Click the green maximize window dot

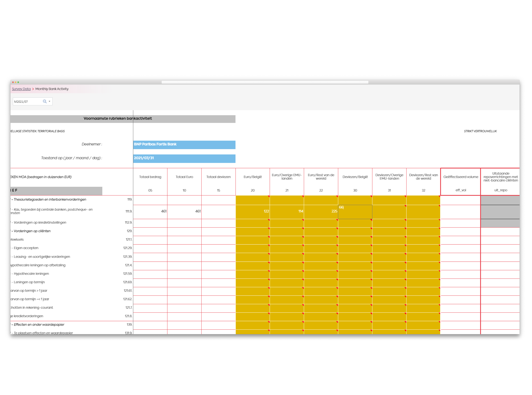(18, 82)
